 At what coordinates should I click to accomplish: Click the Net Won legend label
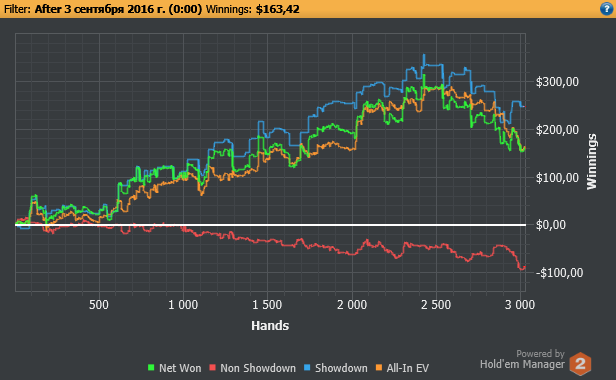pos(180,368)
